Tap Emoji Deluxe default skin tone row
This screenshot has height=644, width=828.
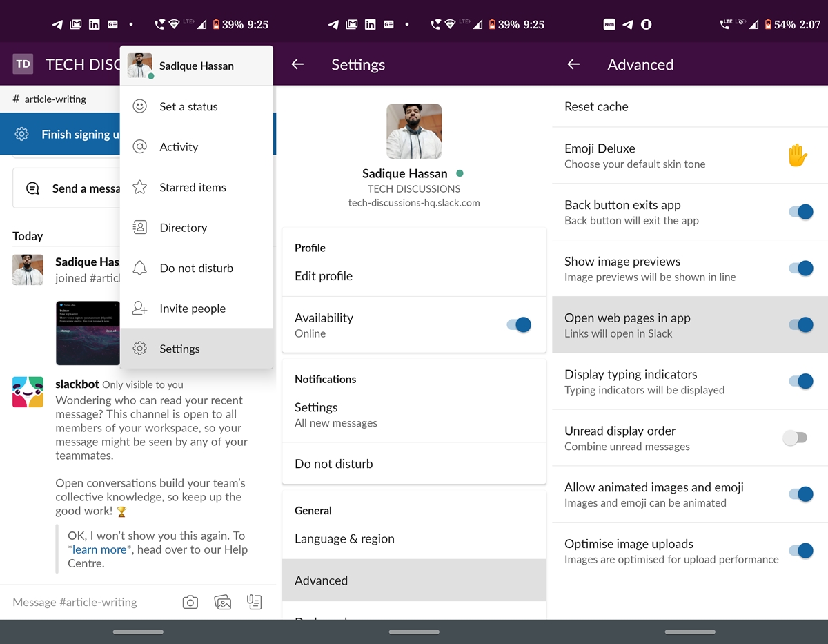pos(690,155)
